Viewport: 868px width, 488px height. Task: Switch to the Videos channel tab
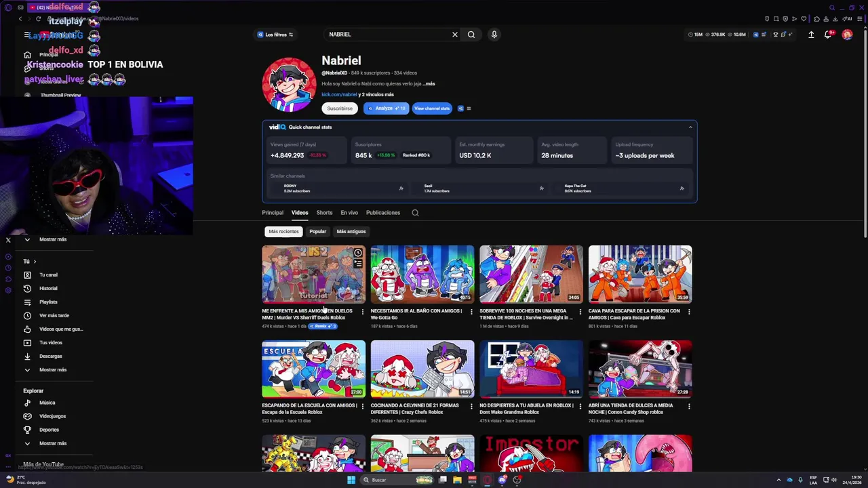(300, 213)
